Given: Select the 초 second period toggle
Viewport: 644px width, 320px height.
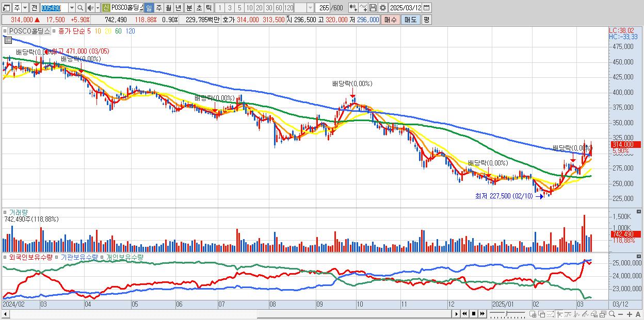Looking at the screenshot, I should tap(199, 8).
